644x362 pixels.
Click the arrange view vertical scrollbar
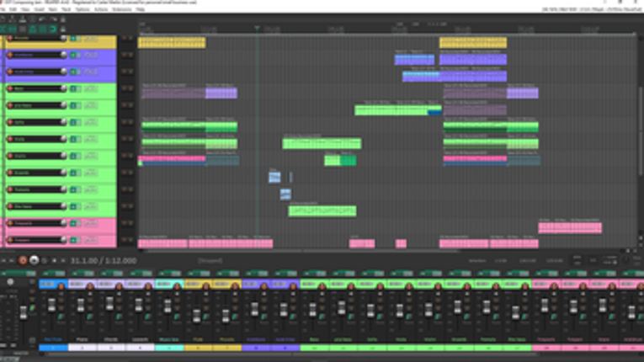[x=641, y=131]
